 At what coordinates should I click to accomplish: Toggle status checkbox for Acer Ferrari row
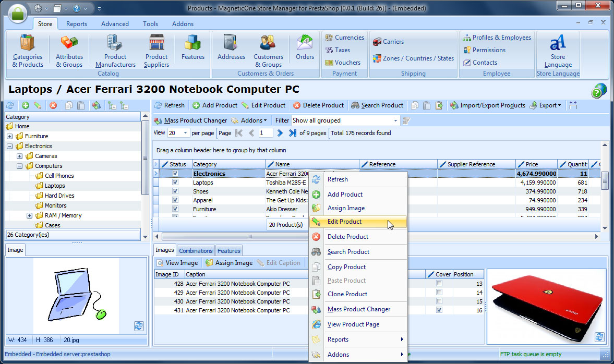pos(175,173)
